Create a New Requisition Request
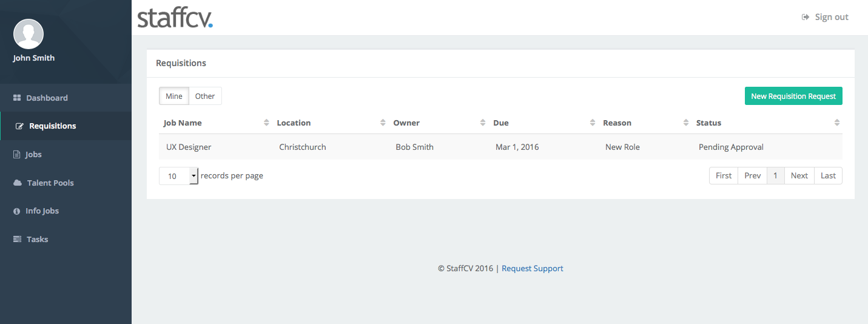The height and width of the screenshot is (324, 868). pyautogui.click(x=793, y=96)
